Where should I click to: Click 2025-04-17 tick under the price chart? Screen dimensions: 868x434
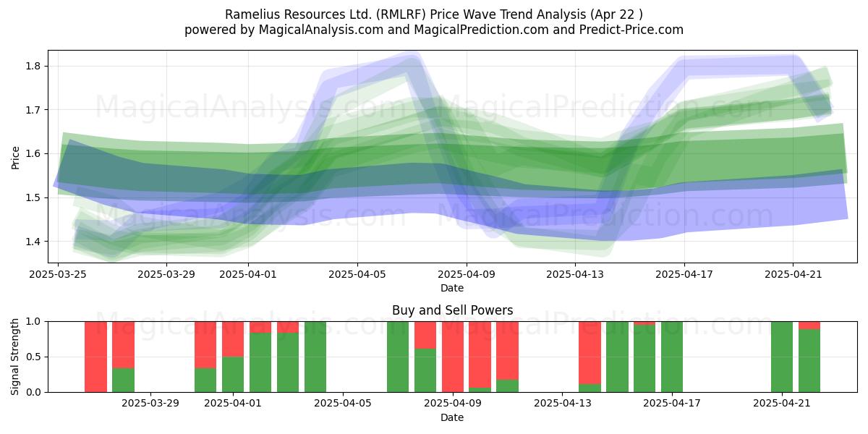[x=684, y=274]
